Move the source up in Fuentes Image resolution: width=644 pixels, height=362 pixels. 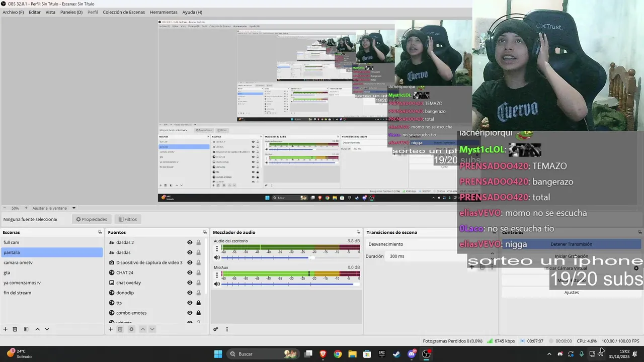pyautogui.click(x=142, y=329)
